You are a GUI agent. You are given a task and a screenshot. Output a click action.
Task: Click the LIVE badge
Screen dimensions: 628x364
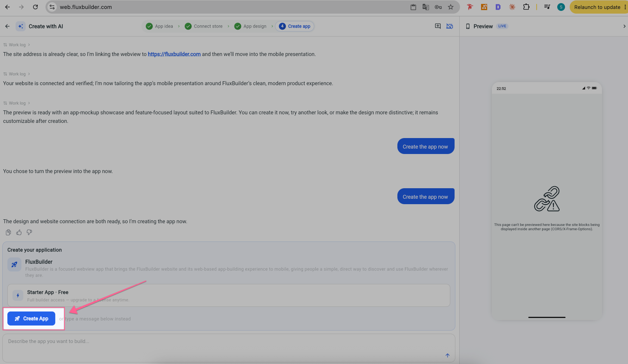click(x=502, y=26)
